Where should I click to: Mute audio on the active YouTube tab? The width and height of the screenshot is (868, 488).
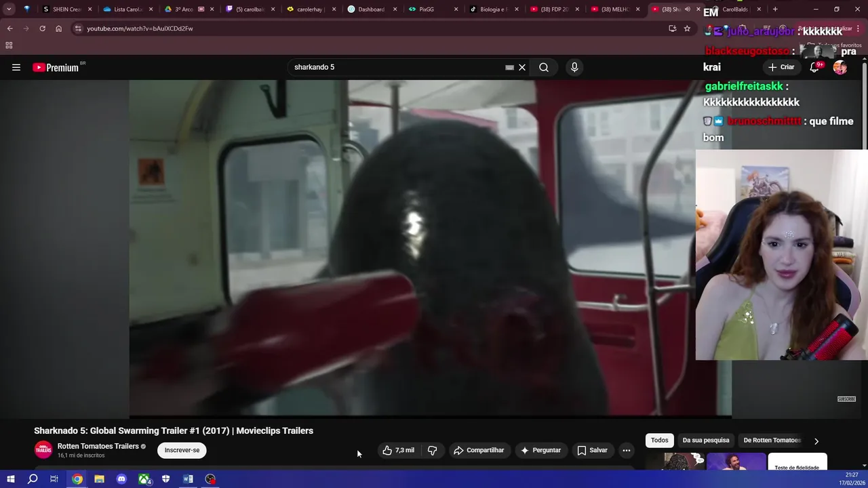click(687, 9)
